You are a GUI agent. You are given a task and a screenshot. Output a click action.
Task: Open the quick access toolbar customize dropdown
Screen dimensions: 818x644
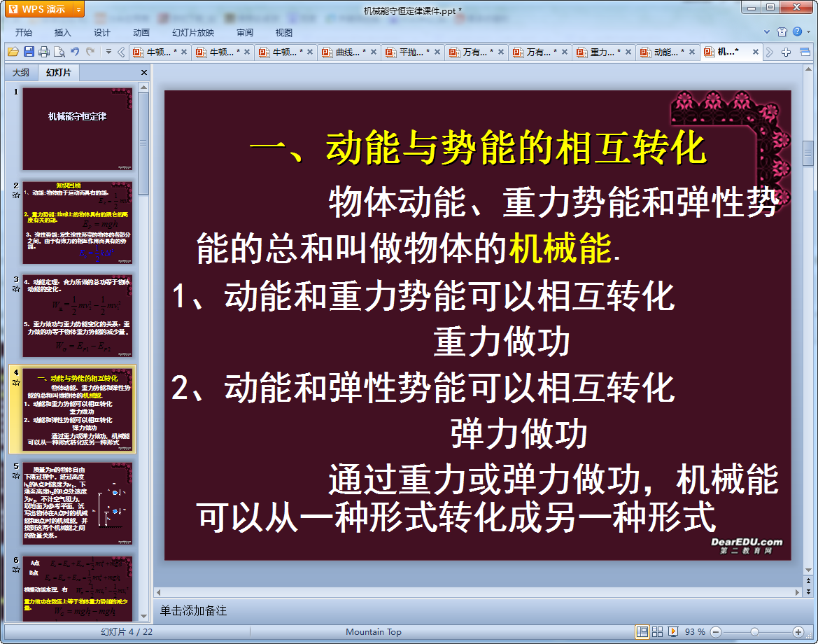(x=108, y=52)
